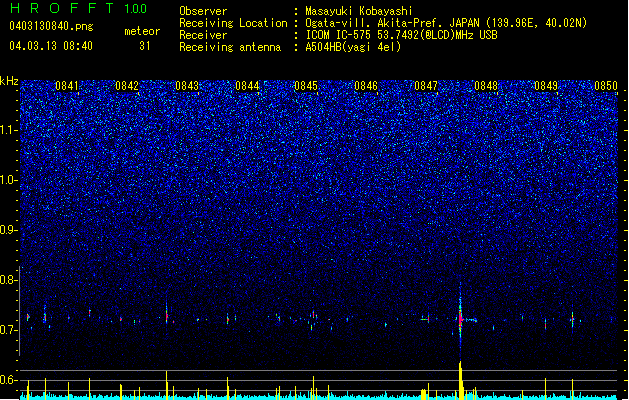This screenshot has height=400, width=629.
Task: Click the Ogata-vill. Akita-Pref. JAPAN location text
Action: tap(446, 23)
